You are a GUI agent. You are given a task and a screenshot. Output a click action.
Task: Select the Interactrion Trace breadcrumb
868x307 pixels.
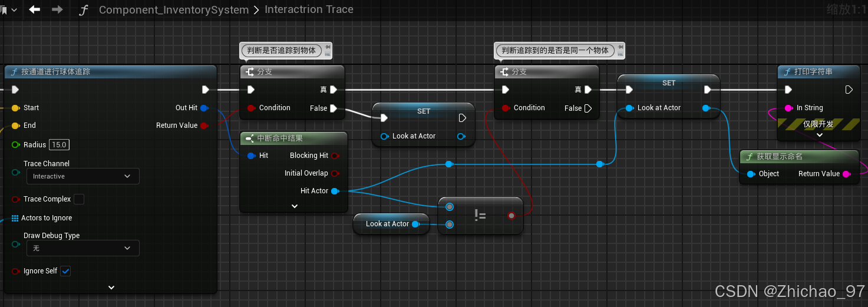click(309, 9)
